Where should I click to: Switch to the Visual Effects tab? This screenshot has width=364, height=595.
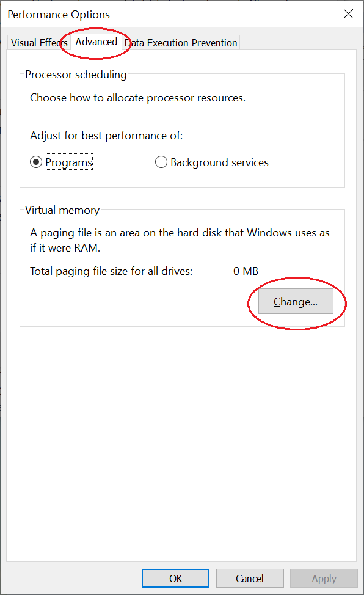38,43
